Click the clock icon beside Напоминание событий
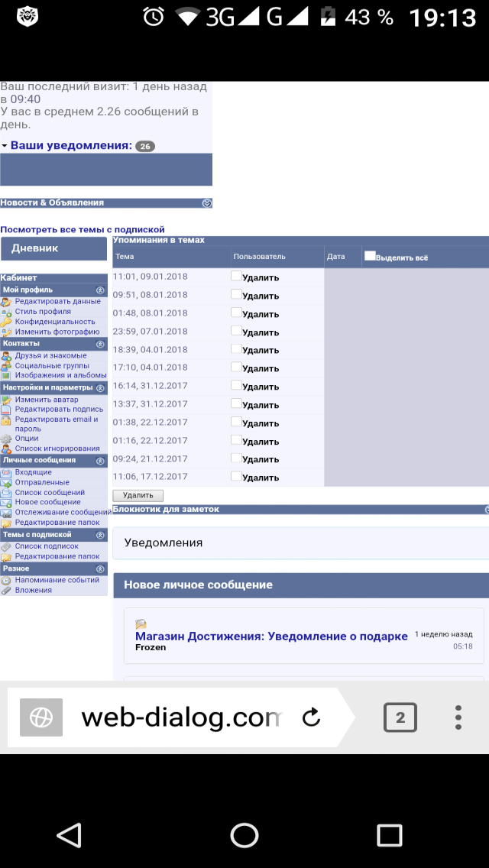Image resolution: width=489 pixels, height=868 pixels. pos(7,580)
